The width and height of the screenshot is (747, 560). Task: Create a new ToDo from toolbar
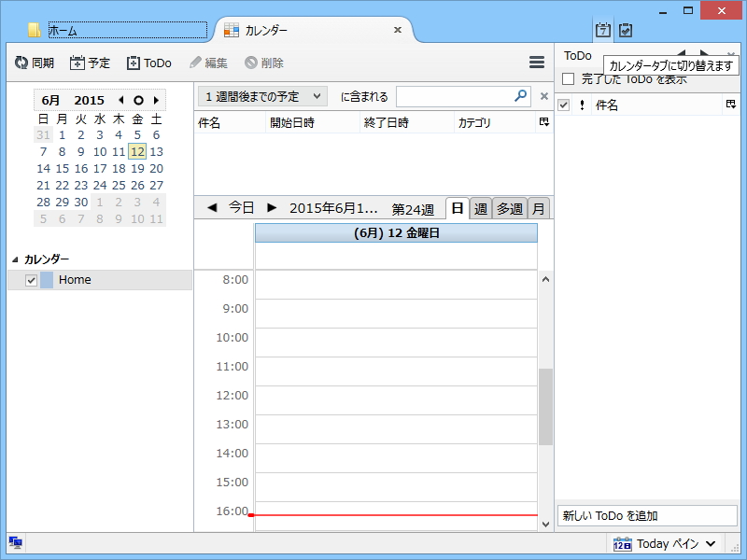click(148, 63)
